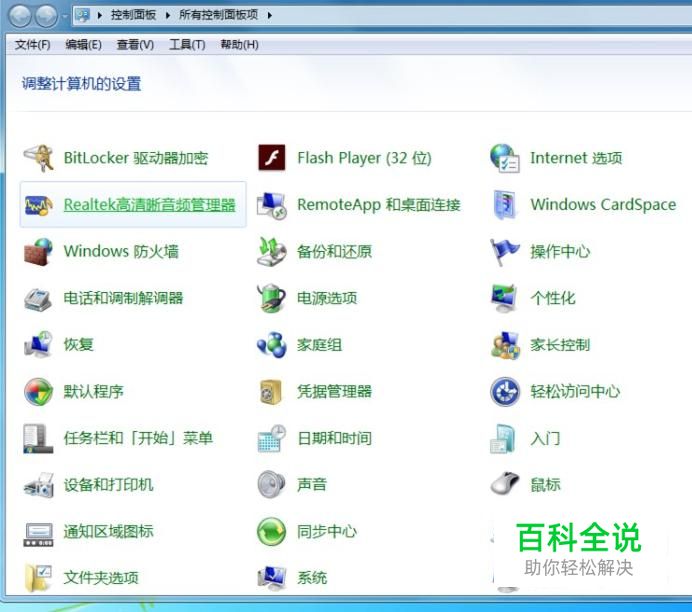This screenshot has width=692, height=612.
Task: Open the Windows 防火墙 brick wall icon
Action: [38, 252]
